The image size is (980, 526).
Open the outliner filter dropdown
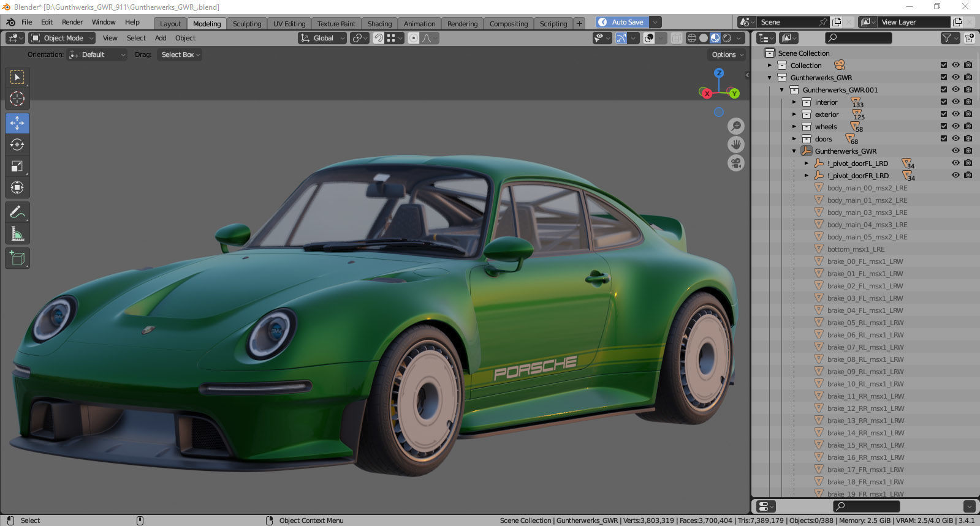pos(949,38)
